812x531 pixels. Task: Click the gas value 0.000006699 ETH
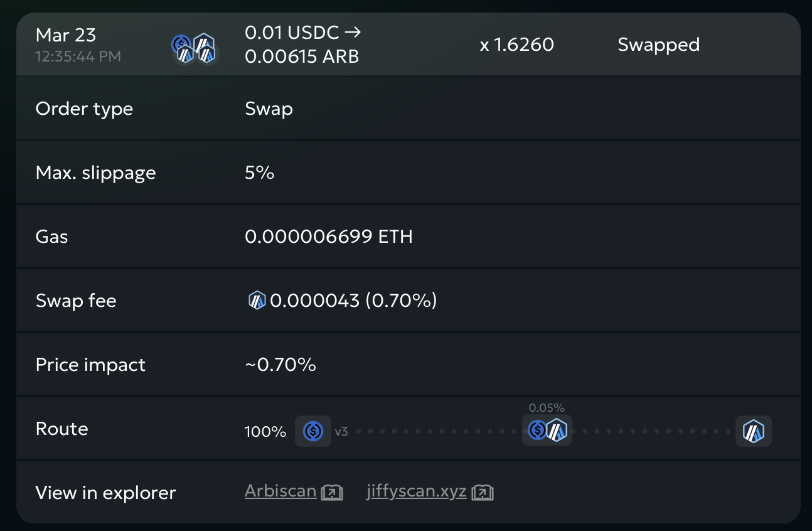click(x=328, y=237)
